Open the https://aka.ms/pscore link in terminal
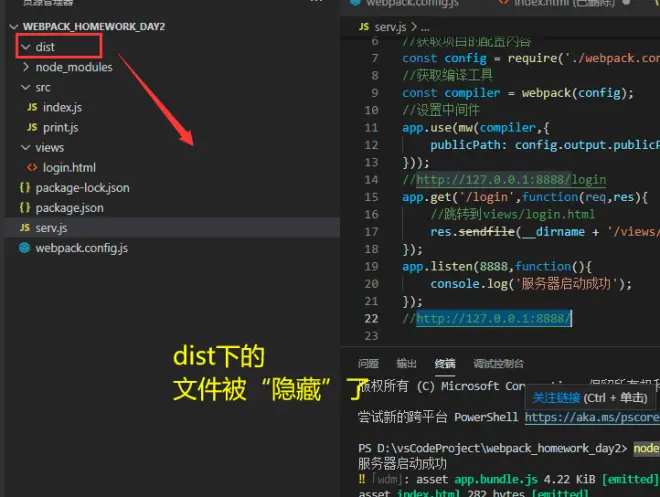660x497 pixels. 592,417
